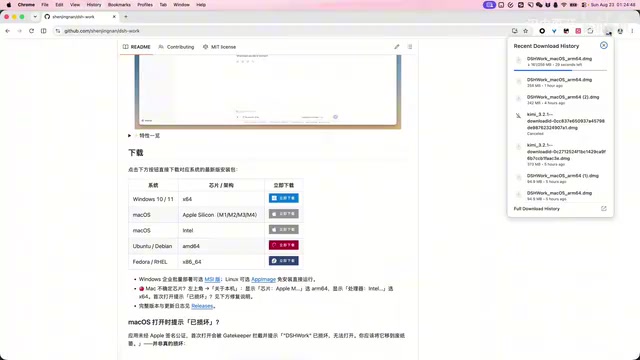This screenshot has width=640, height=360.
Task: Close the Recent Download History popup
Action: [604, 45]
